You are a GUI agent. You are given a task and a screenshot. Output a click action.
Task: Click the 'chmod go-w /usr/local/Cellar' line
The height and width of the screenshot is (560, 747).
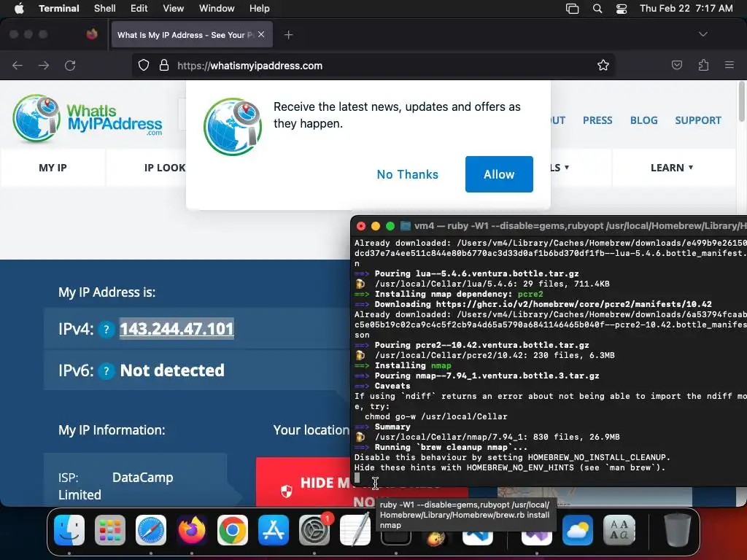pos(436,416)
